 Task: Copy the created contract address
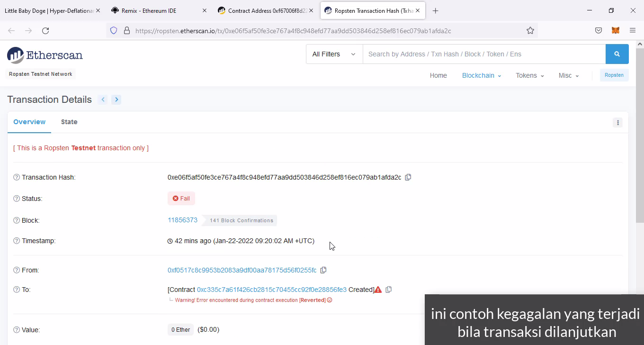388,290
